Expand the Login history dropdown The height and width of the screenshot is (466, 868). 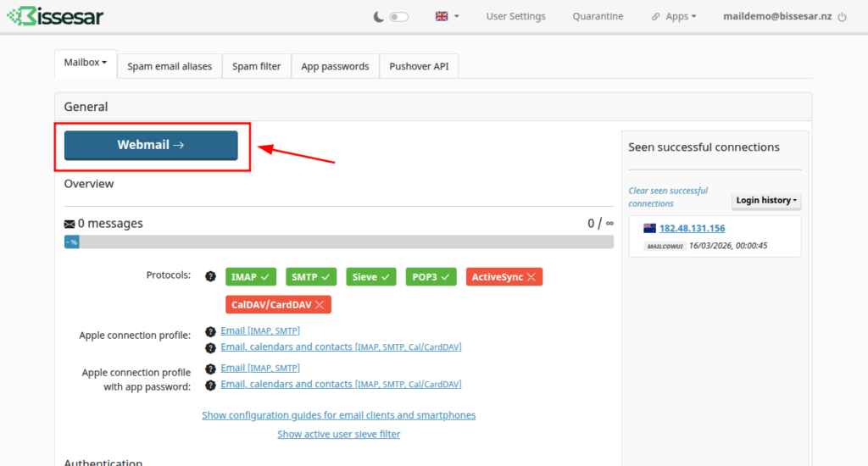pos(766,201)
